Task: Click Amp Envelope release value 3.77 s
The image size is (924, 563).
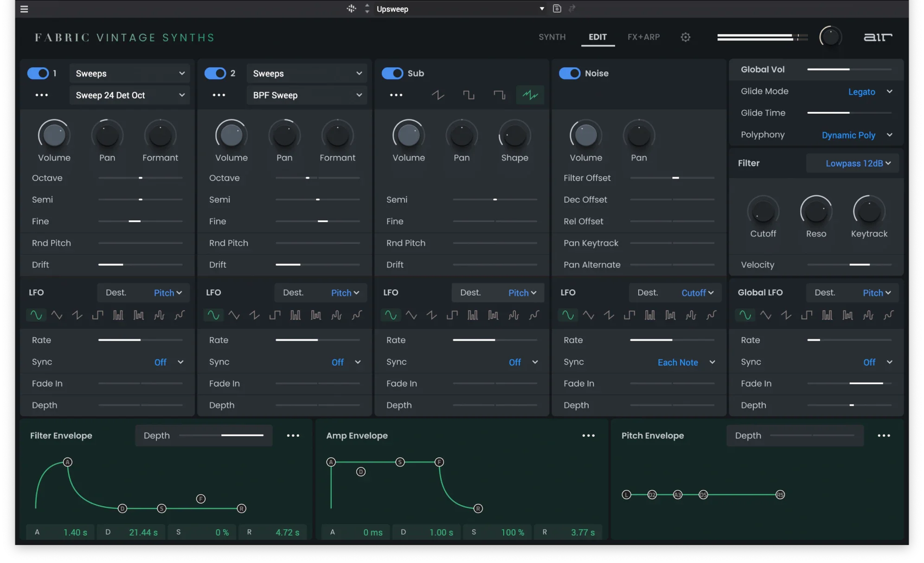Action: coord(583,532)
